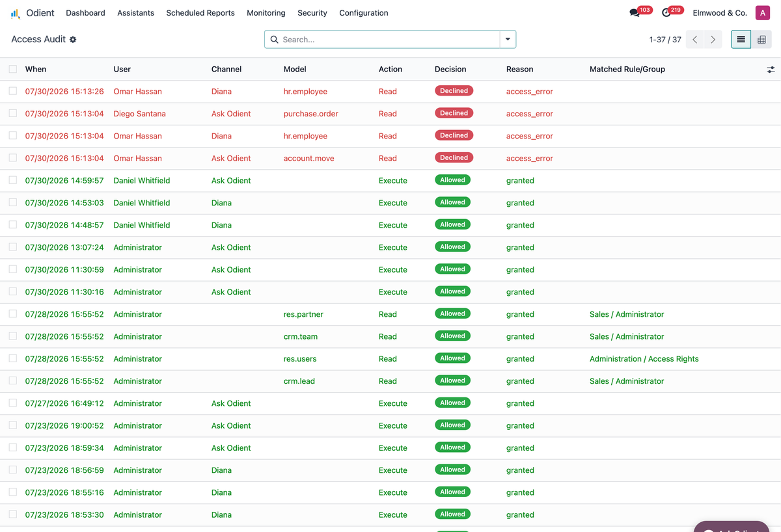Click purchase.order model cell
The image size is (781, 532).
coord(311,114)
